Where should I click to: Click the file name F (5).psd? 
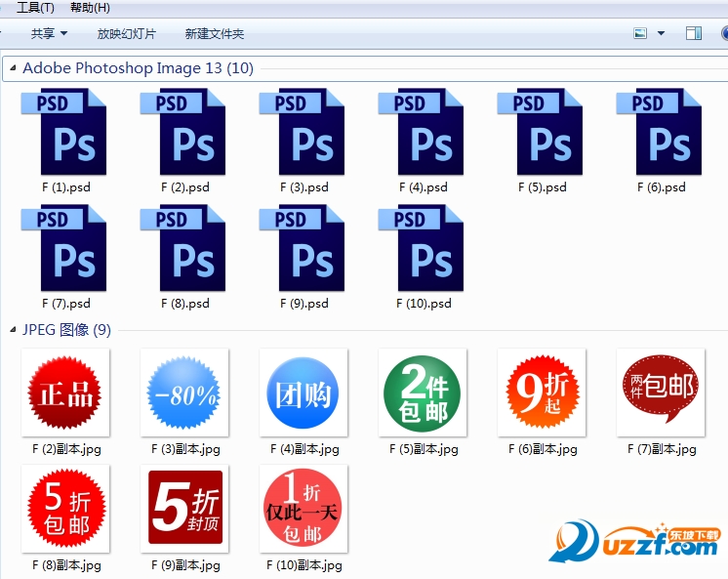coord(543,187)
